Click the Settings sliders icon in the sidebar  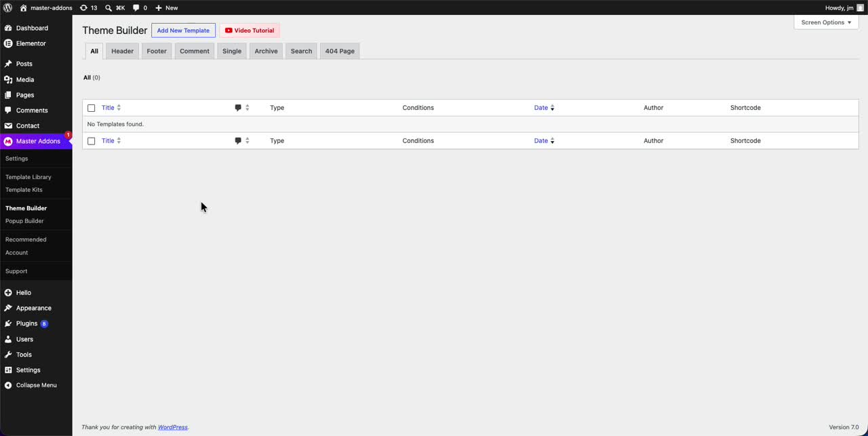pyautogui.click(x=8, y=370)
